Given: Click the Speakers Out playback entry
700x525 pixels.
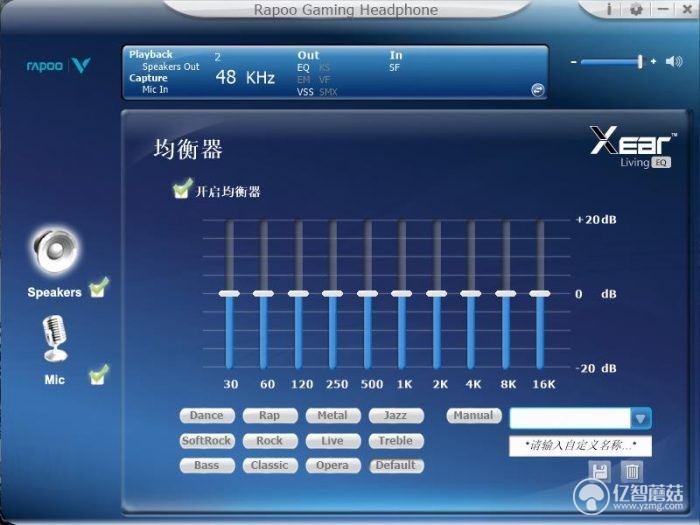Looking at the screenshot, I should 171,67.
